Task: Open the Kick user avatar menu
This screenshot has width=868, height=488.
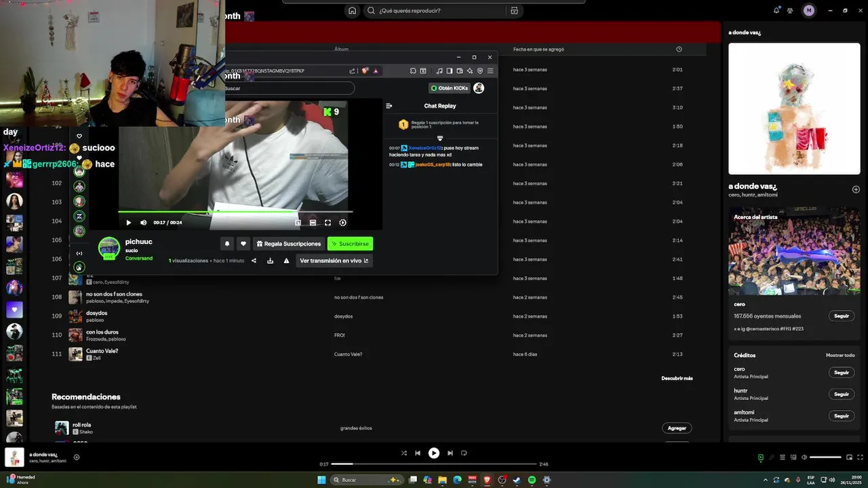Action: pos(479,88)
